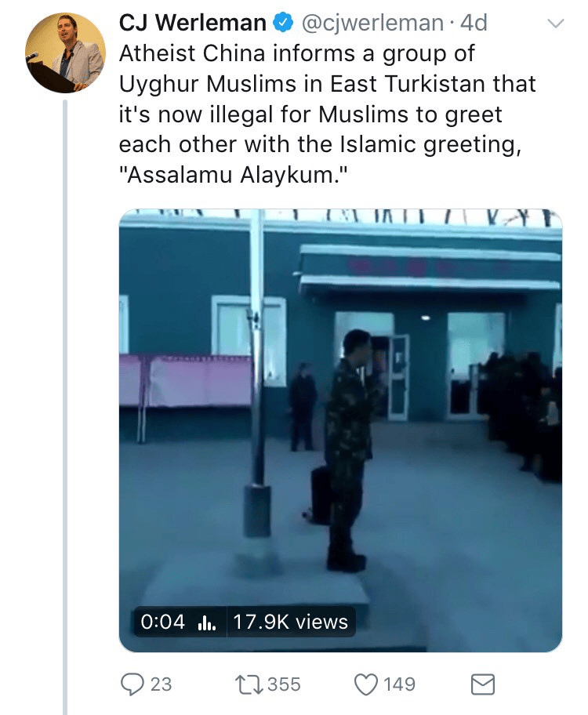Screen dimensions: 588x715
Task: Play the embedded tweet video
Action: point(340,430)
